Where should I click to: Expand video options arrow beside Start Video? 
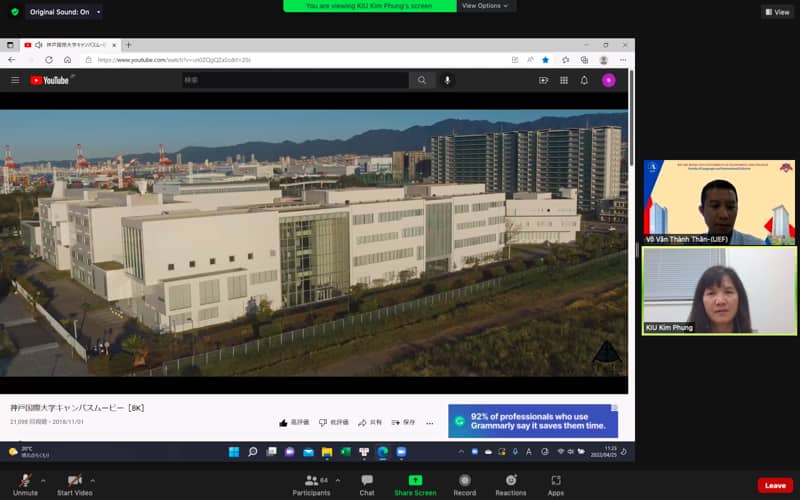click(97, 479)
